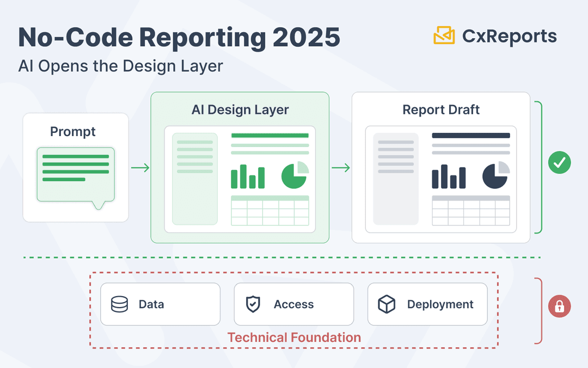
Task: Click the green table grid in AI Design Layer
Action: coord(270,211)
